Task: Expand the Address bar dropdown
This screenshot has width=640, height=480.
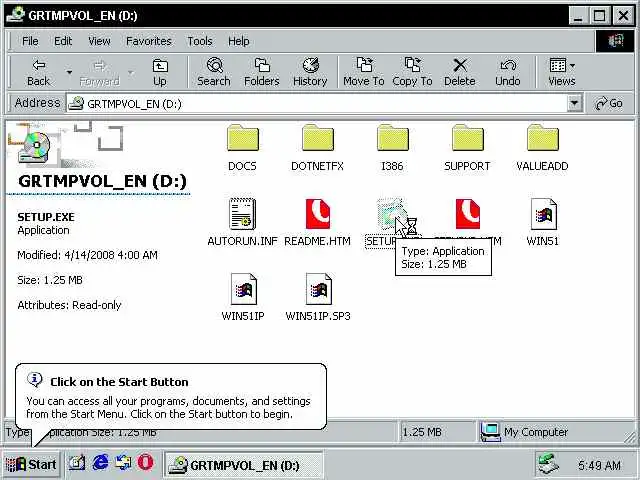Action: point(574,103)
